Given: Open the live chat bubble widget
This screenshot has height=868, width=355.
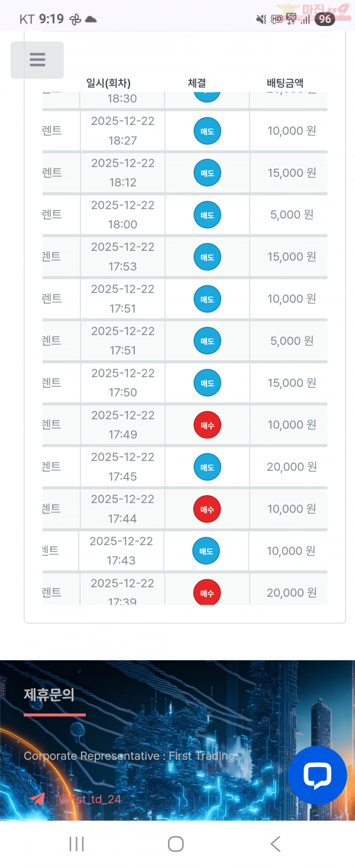Looking at the screenshot, I should [x=317, y=775].
